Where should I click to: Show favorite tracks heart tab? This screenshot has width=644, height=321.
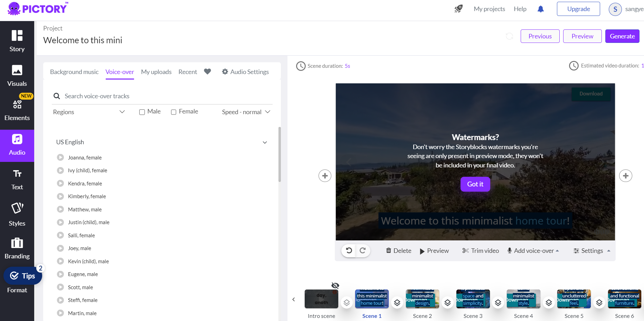pyautogui.click(x=207, y=72)
